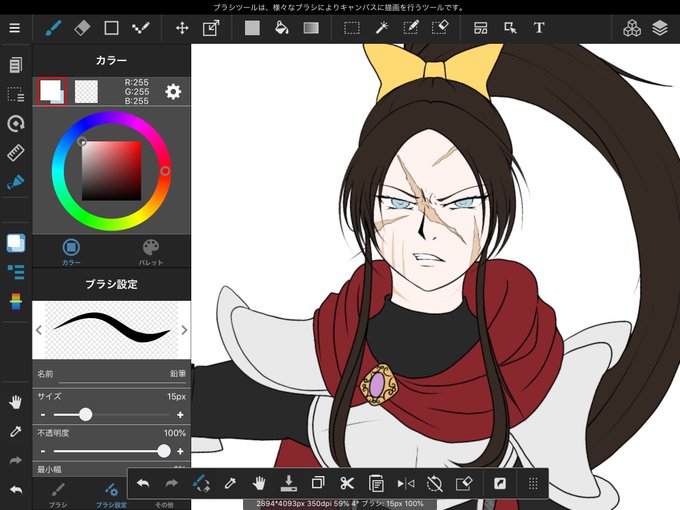Click the scissors cut icon

[347, 483]
